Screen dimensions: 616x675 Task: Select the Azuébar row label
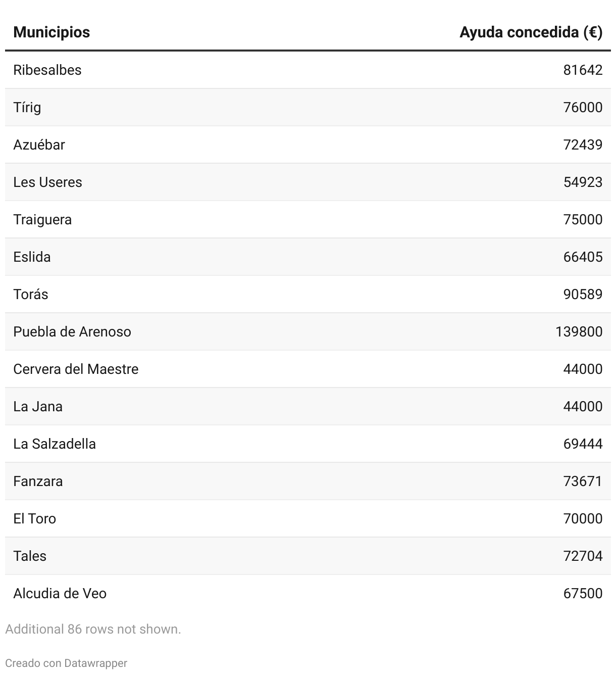(x=39, y=144)
